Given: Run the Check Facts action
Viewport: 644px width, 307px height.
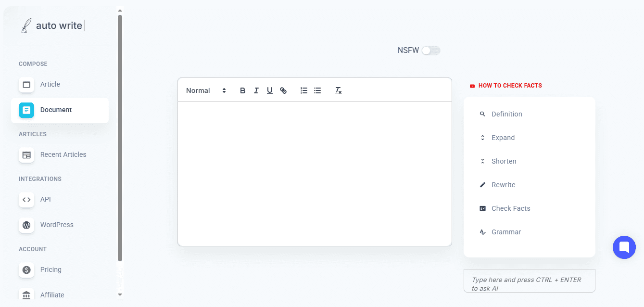Looking at the screenshot, I should coord(510,208).
